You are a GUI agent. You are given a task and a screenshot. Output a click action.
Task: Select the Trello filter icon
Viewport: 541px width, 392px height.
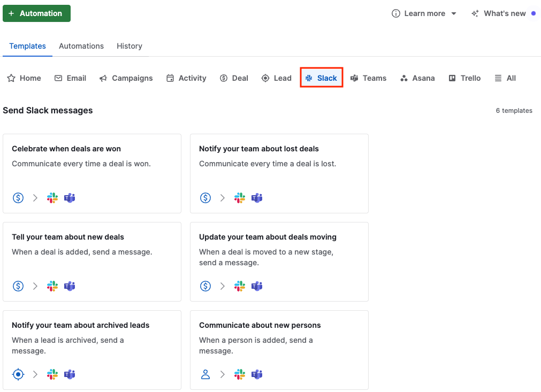(451, 78)
